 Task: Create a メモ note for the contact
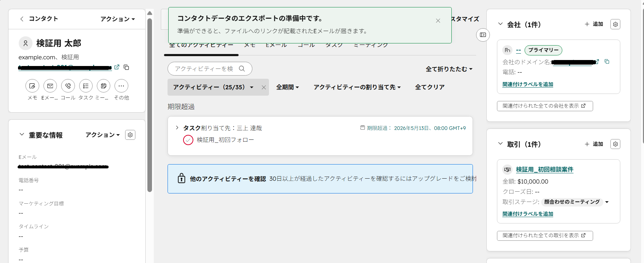[32, 86]
